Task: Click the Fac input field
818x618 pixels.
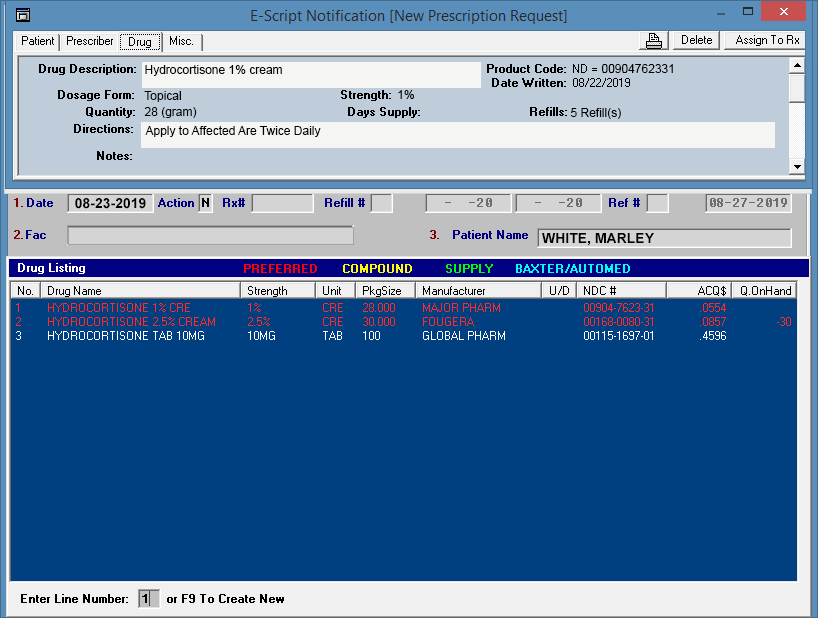Action: pyautogui.click(x=210, y=236)
